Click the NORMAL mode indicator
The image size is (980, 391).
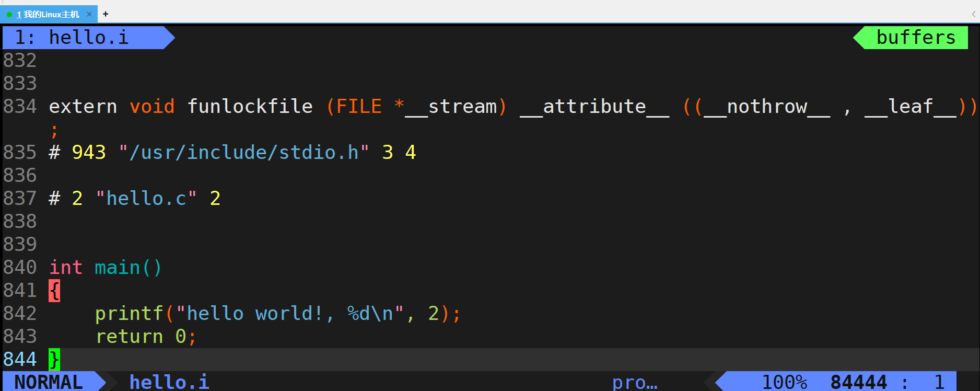pos(49,382)
